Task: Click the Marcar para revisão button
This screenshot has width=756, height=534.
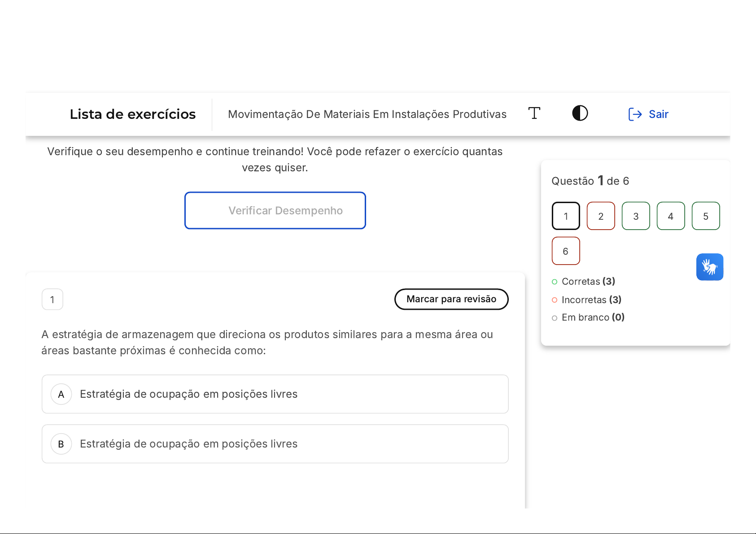Action: click(451, 299)
